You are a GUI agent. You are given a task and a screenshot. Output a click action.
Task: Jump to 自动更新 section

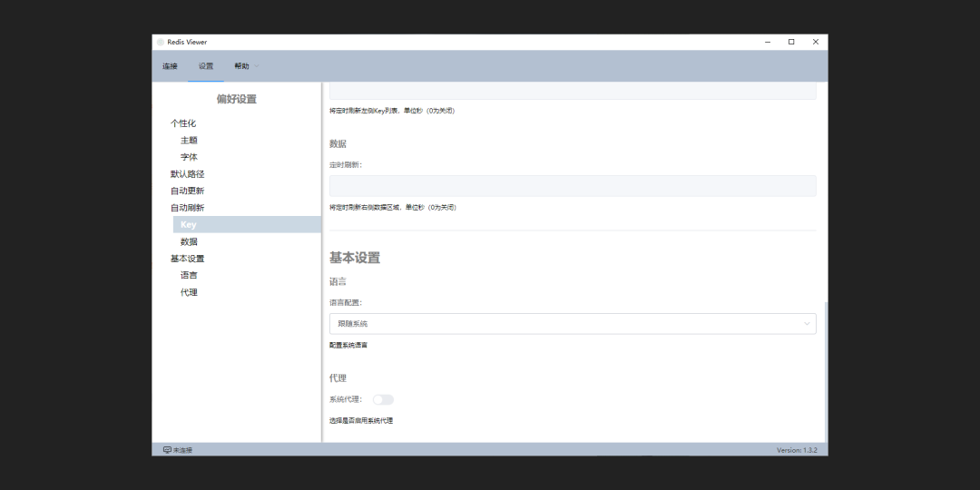pyautogui.click(x=188, y=191)
